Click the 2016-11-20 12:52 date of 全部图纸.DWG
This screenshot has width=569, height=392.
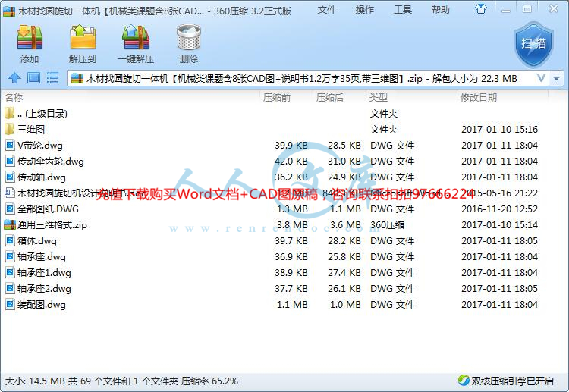[x=499, y=209]
